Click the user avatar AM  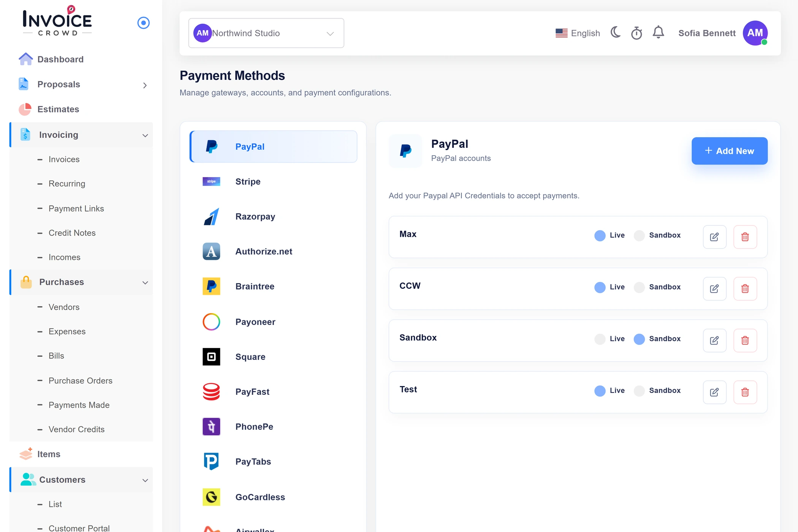tap(755, 33)
